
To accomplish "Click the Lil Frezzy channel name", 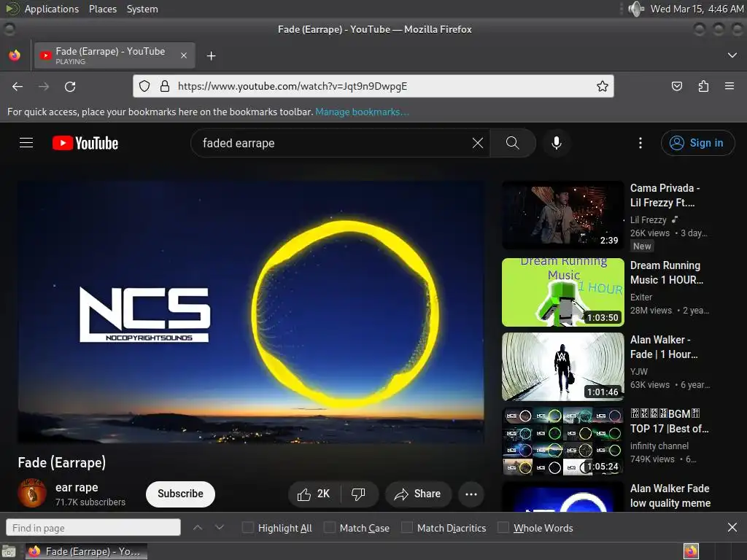I will click(648, 219).
